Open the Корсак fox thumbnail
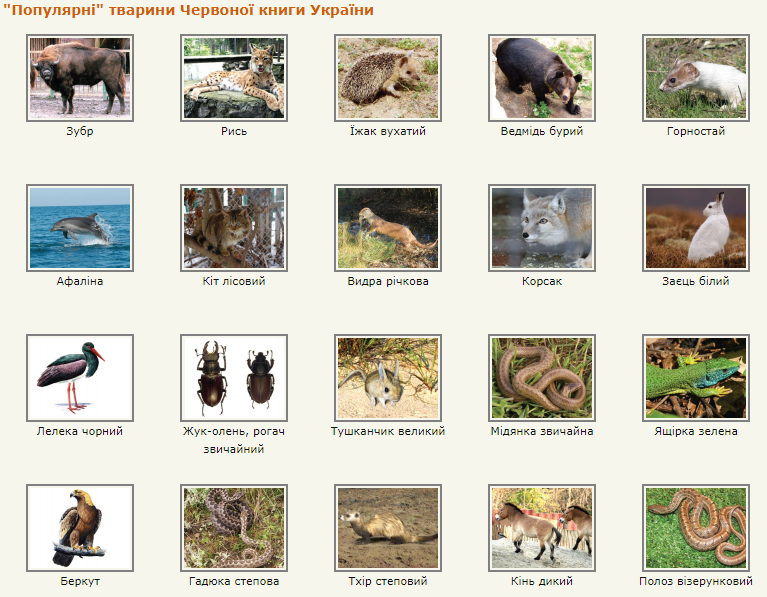Image resolution: width=767 pixels, height=597 pixels. (x=542, y=228)
